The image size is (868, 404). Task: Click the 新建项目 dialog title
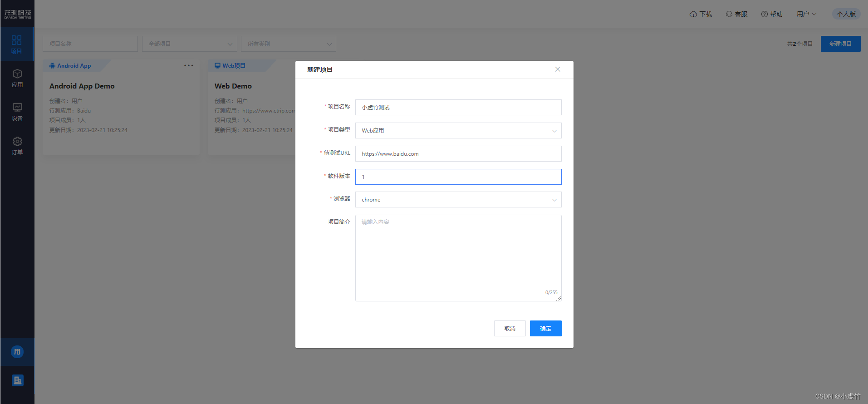point(320,69)
